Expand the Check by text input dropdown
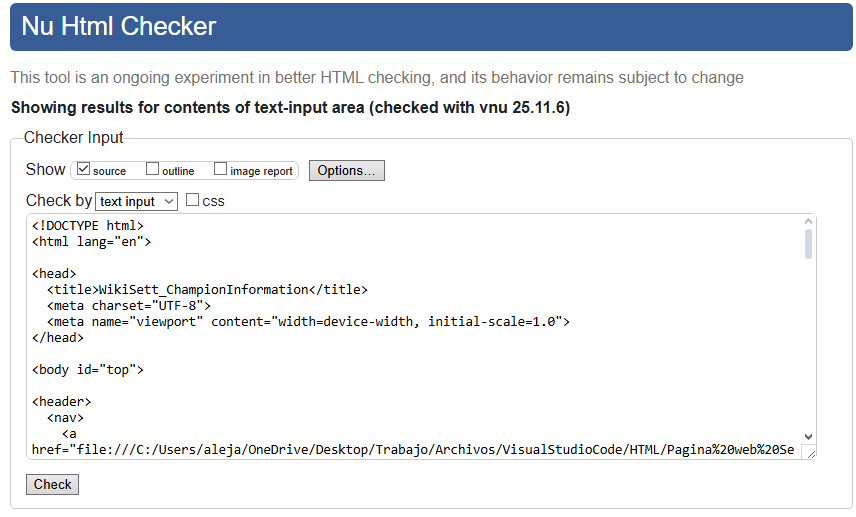 (x=138, y=201)
